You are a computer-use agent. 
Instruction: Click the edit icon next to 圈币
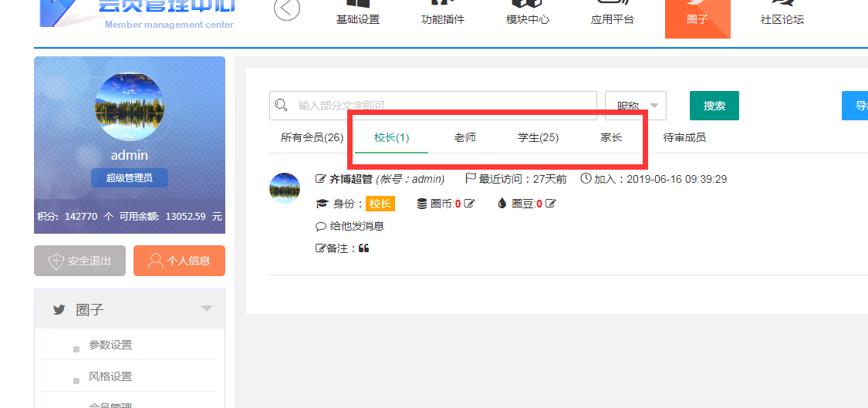(469, 204)
